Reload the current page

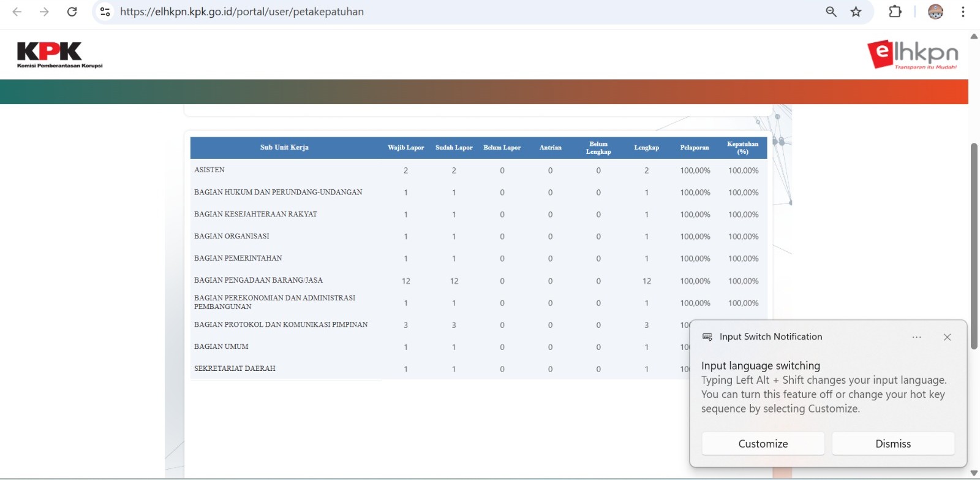[x=72, y=12]
